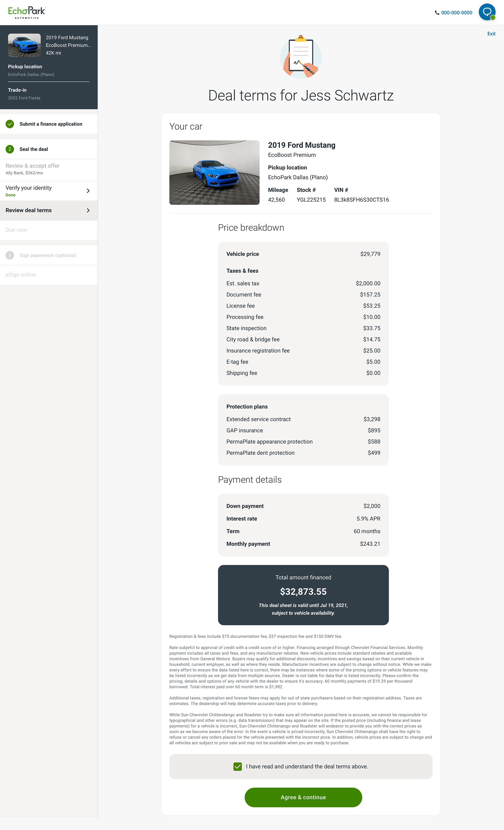This screenshot has height=830, width=504.
Task: Select the eSign online sidebar item
Action: pyautogui.click(x=49, y=275)
